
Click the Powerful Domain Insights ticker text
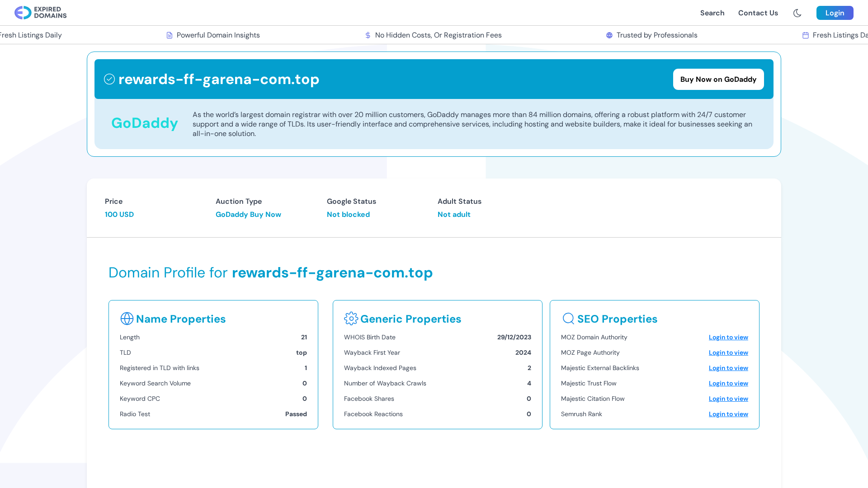tap(218, 35)
